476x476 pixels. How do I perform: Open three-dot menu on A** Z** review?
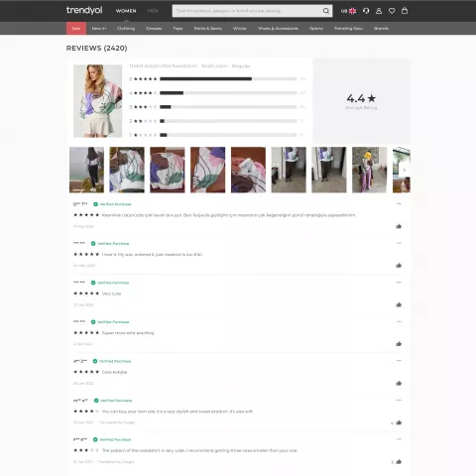pyautogui.click(x=399, y=361)
